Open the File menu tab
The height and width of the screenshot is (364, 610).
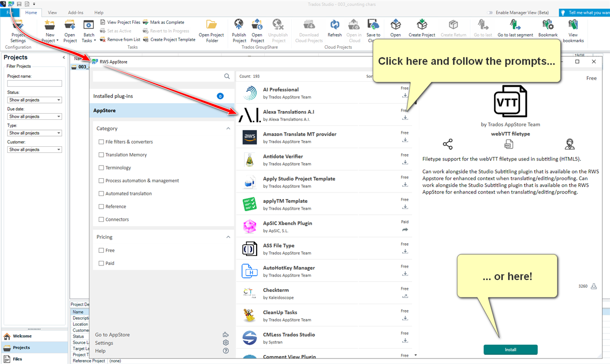(x=10, y=13)
